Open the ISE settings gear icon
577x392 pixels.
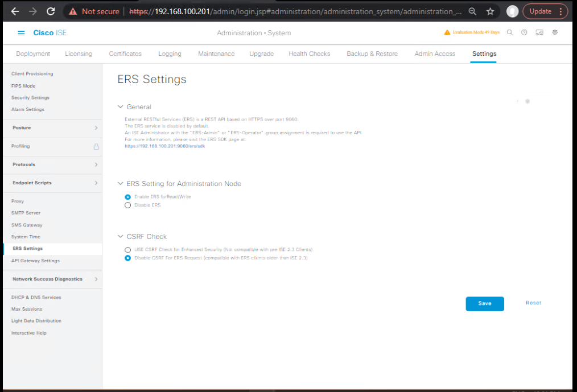[x=555, y=32]
